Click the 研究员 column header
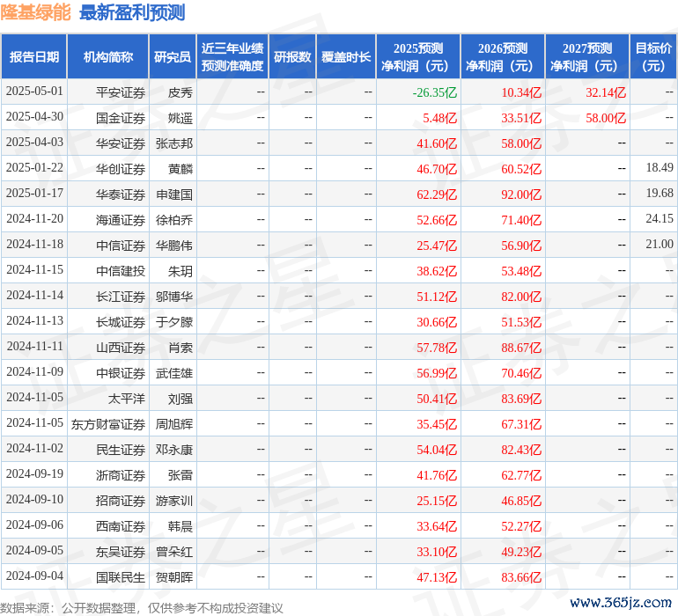 point(173,56)
